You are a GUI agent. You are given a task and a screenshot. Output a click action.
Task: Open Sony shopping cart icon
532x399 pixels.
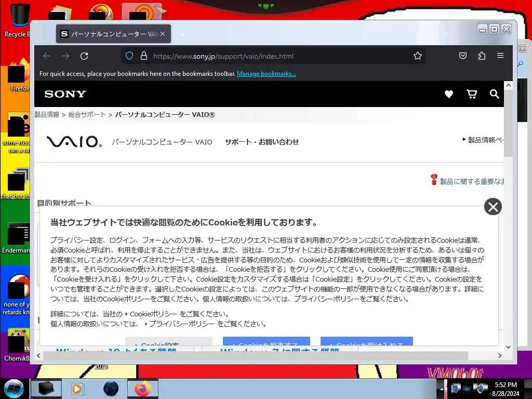472,94
